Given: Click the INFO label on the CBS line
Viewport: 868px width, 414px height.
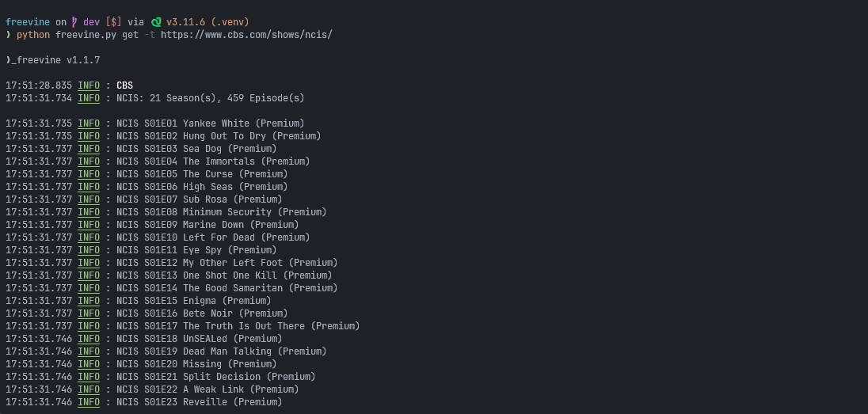Looking at the screenshot, I should coord(89,85).
